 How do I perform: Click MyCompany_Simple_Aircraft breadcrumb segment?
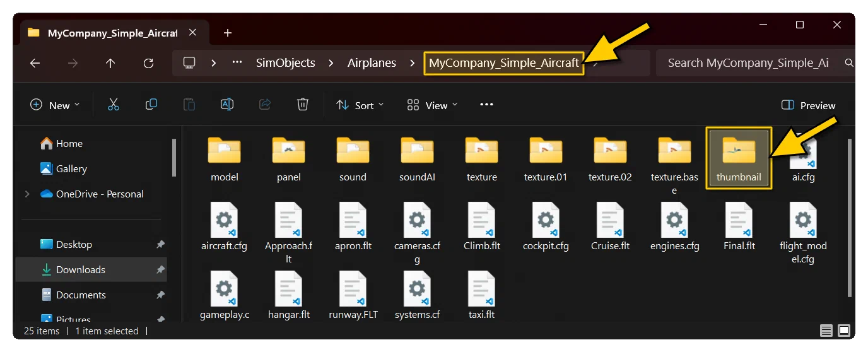point(503,63)
